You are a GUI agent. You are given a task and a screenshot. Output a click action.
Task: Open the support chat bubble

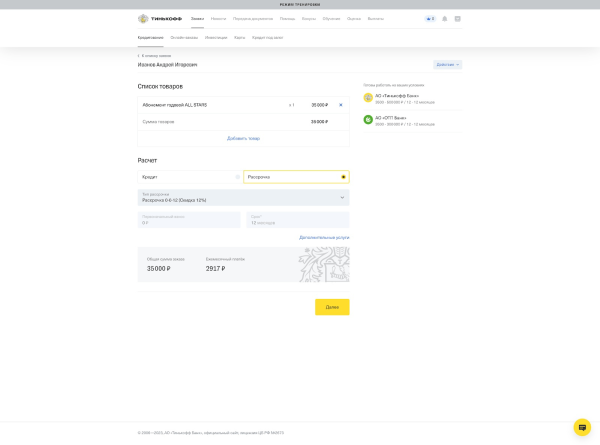582,427
